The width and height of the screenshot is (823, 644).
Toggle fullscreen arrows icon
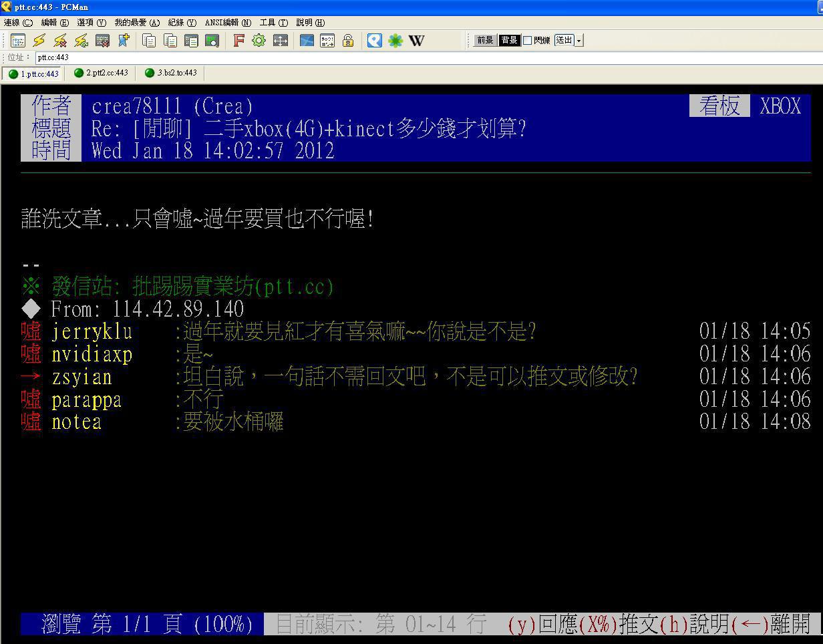tap(281, 41)
